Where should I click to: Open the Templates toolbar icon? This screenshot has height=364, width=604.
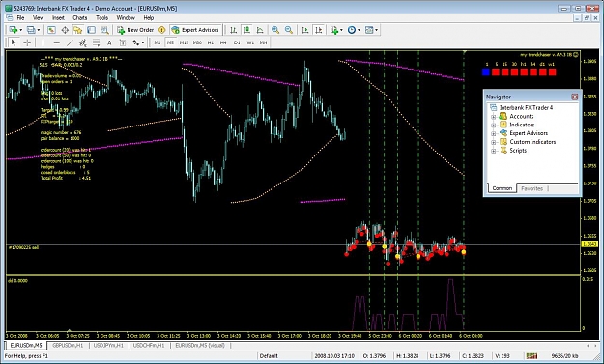point(369,30)
